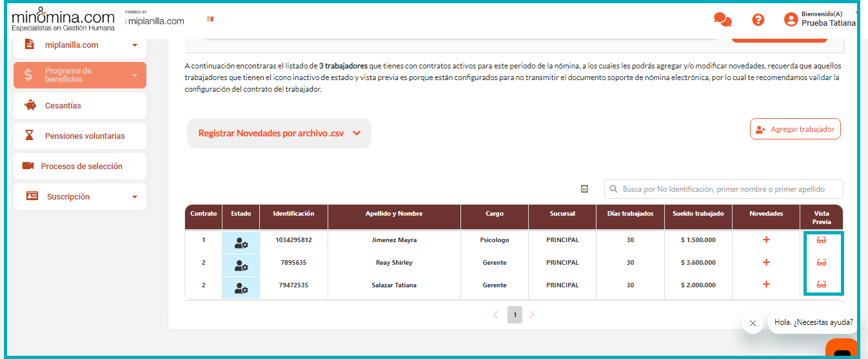Select the name Reay Shirley

coord(394,263)
